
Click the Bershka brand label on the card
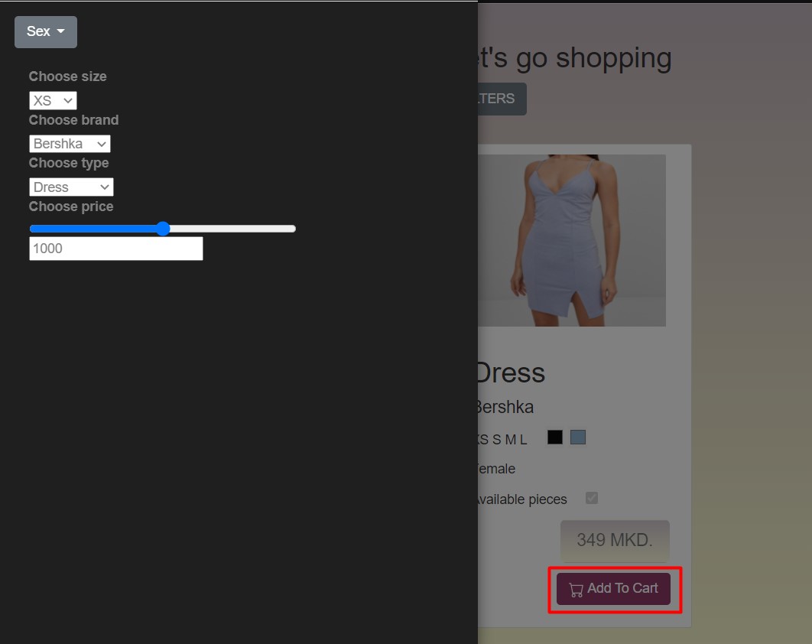505,407
